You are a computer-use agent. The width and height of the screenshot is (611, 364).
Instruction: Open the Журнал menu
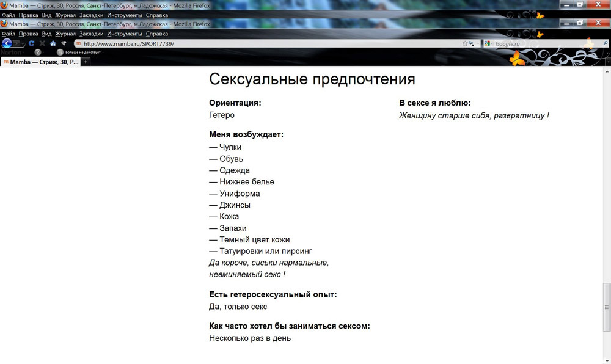pyautogui.click(x=65, y=34)
